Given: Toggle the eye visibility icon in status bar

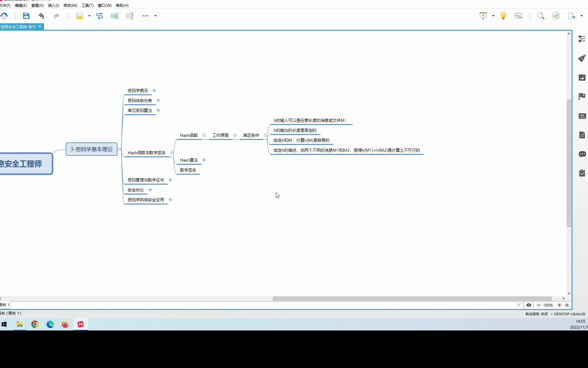Looking at the screenshot, I should 529,305.
